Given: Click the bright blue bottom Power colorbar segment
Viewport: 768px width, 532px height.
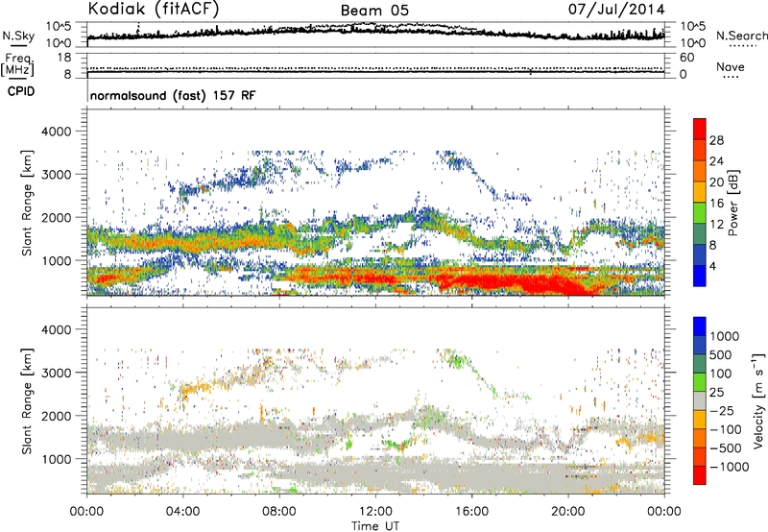Looking at the screenshot, I should pyautogui.click(x=700, y=276).
